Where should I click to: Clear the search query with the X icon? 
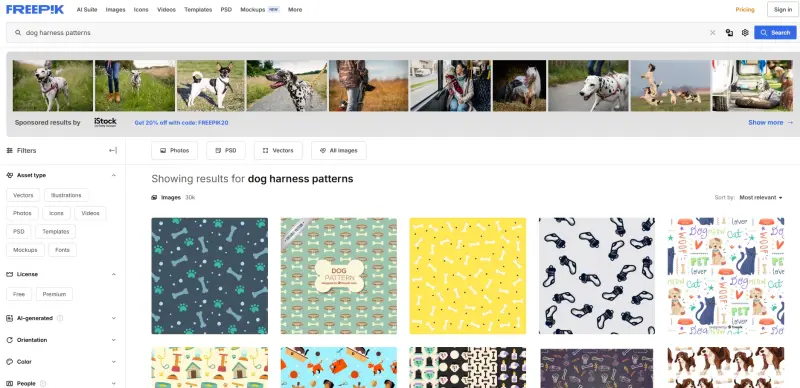click(712, 33)
